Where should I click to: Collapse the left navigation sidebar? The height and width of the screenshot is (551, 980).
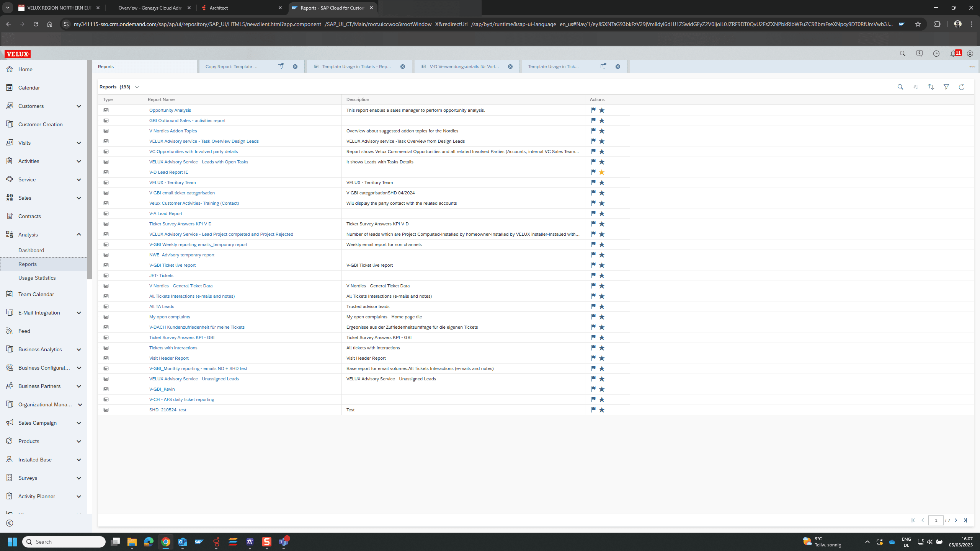coord(10,523)
